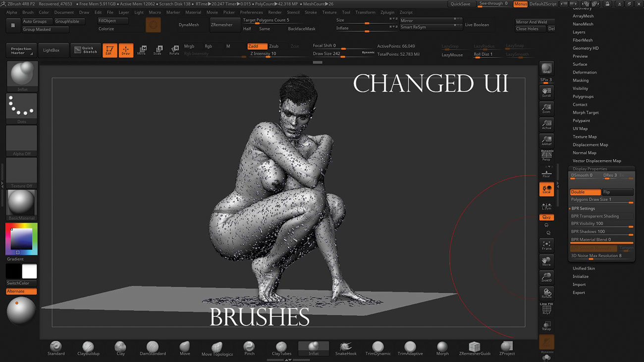Screen dimensions: 644x362
Task: Expand the Deformation section in Tool palette
Action: (586, 72)
